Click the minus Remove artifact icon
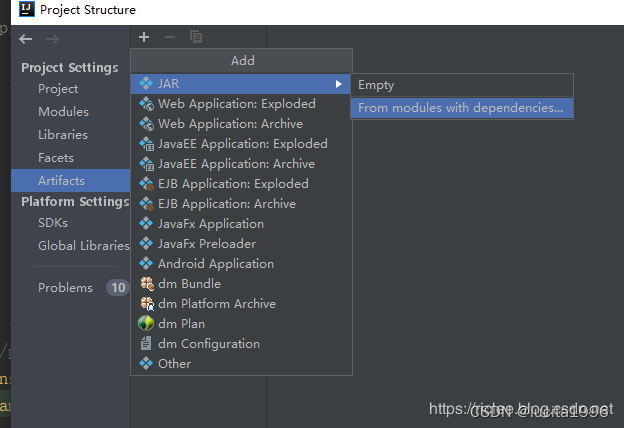624x428 pixels. click(170, 37)
